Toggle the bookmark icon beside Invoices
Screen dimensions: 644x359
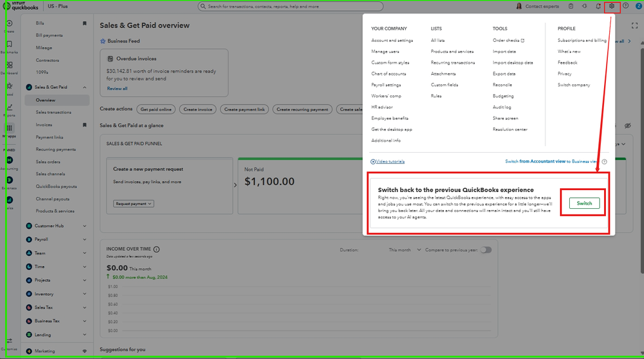(x=85, y=125)
